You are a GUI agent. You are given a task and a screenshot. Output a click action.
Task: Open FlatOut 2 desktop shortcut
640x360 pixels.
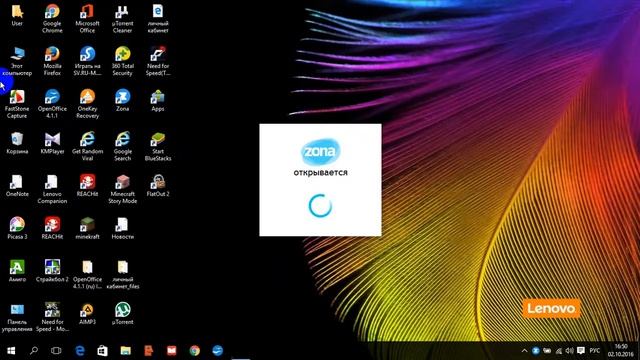tap(158, 186)
